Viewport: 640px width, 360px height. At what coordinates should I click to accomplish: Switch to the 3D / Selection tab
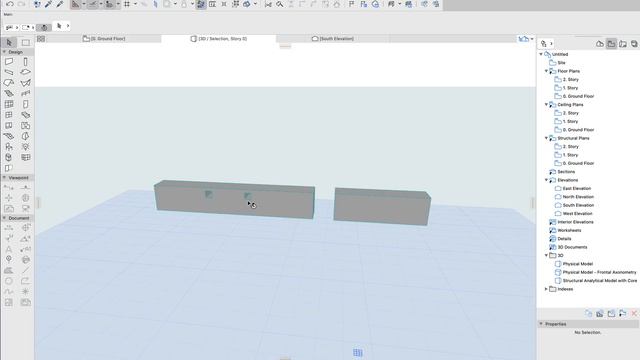pyautogui.click(x=219, y=39)
